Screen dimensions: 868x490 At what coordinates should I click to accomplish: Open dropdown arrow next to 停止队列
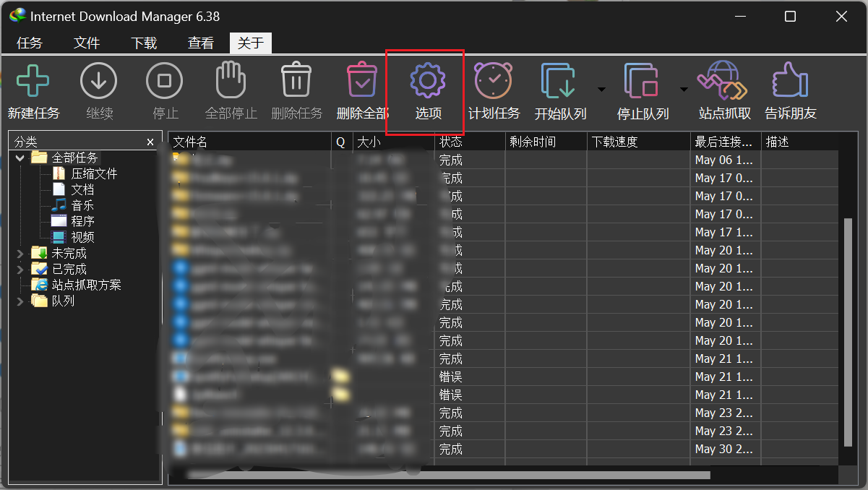[x=684, y=90]
